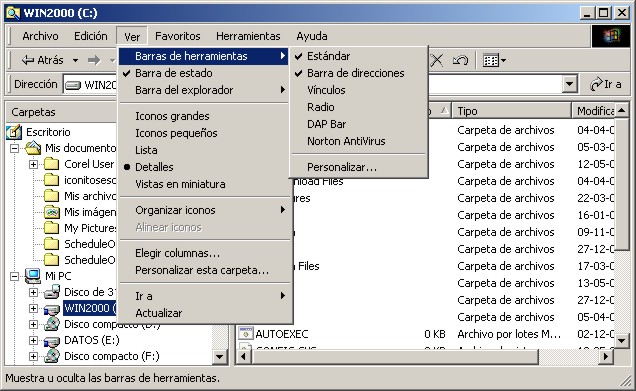Select the Escritorio desktop icon in tree

tap(14, 132)
